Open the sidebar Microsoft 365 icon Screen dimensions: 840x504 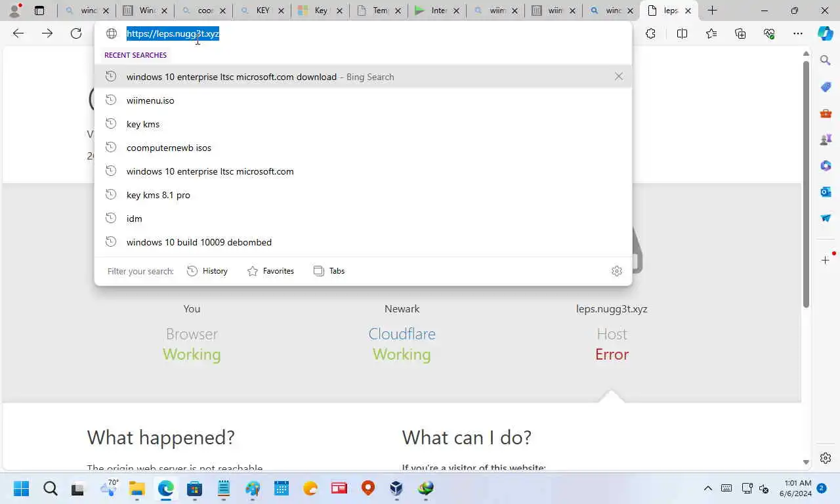click(x=826, y=166)
